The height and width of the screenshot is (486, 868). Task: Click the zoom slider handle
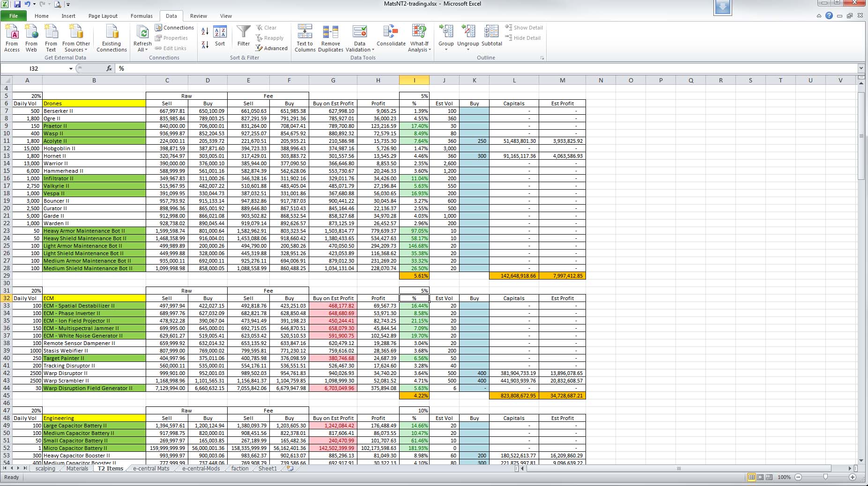pos(825,477)
